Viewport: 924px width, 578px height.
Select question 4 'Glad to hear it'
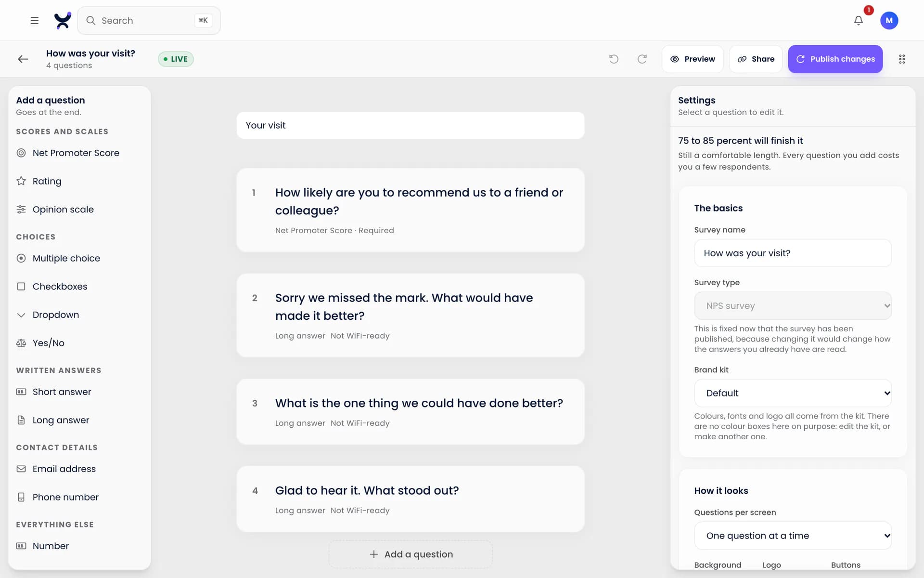(x=411, y=499)
